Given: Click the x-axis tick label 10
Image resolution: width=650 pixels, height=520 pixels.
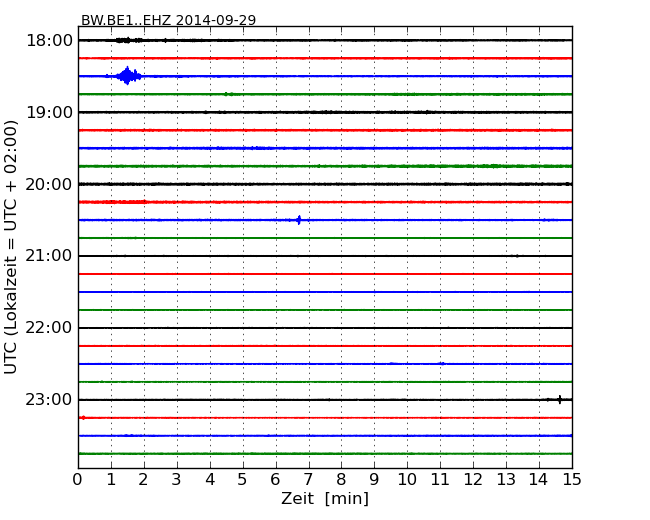Looking at the screenshot, I should tap(407, 480).
